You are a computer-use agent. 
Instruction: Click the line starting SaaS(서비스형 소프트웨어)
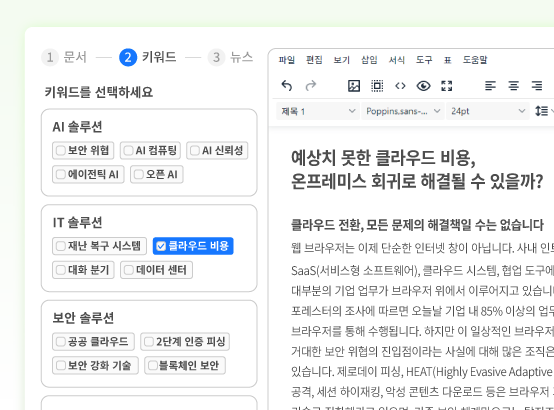[422, 271]
